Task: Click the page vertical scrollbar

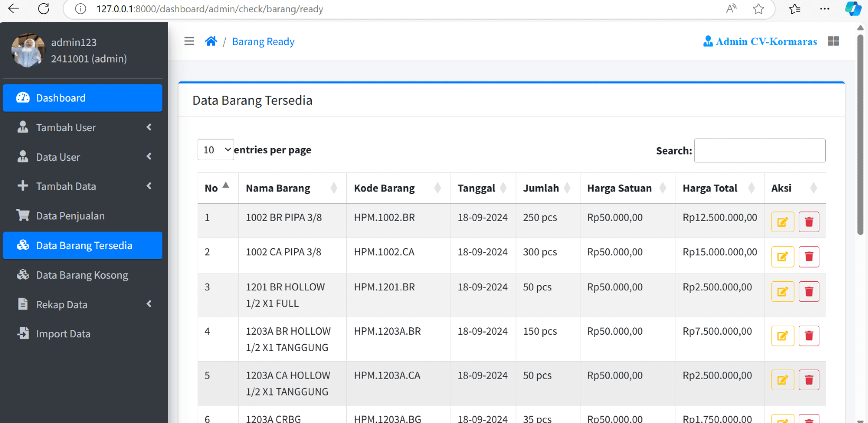Action: tap(860, 135)
